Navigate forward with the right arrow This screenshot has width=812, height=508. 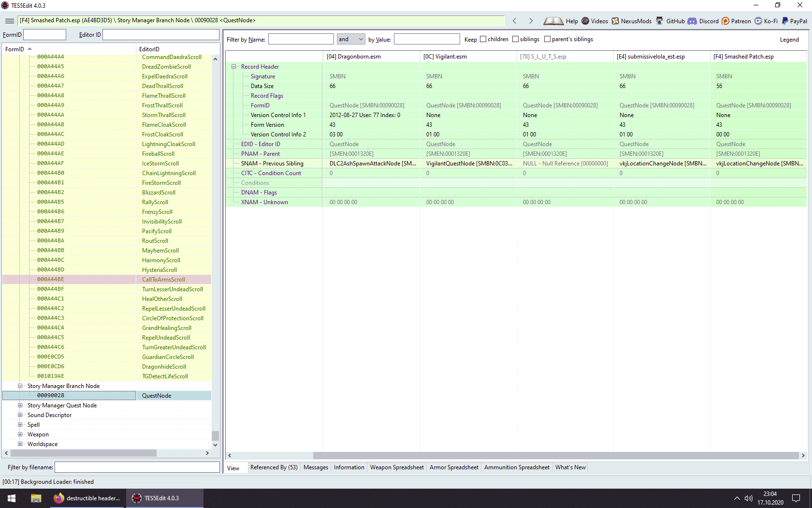click(531, 21)
